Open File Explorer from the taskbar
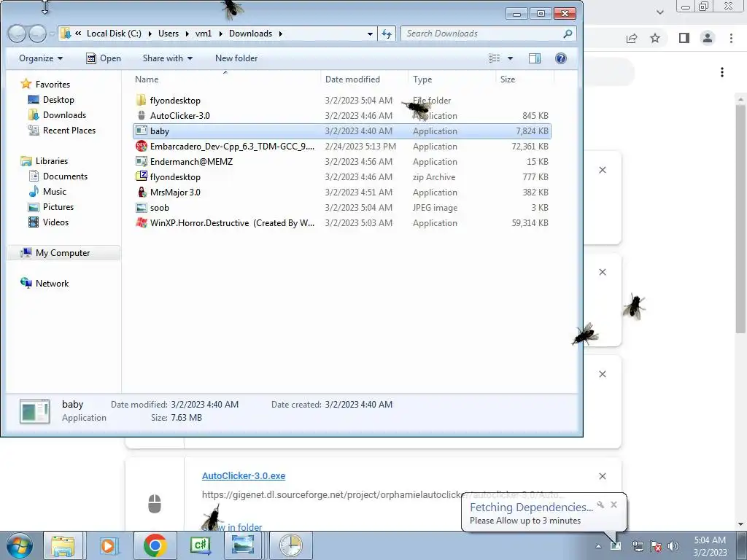The width and height of the screenshot is (747, 560). [63, 545]
